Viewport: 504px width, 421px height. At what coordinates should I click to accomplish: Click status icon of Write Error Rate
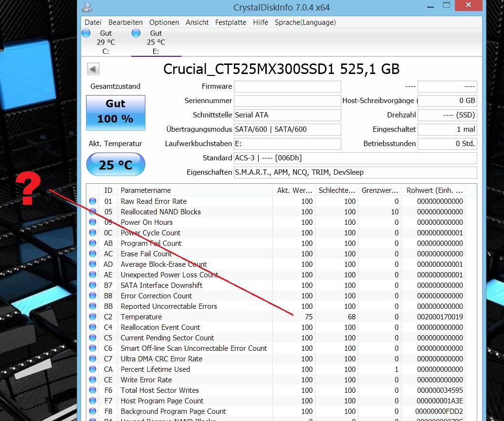pos(93,379)
